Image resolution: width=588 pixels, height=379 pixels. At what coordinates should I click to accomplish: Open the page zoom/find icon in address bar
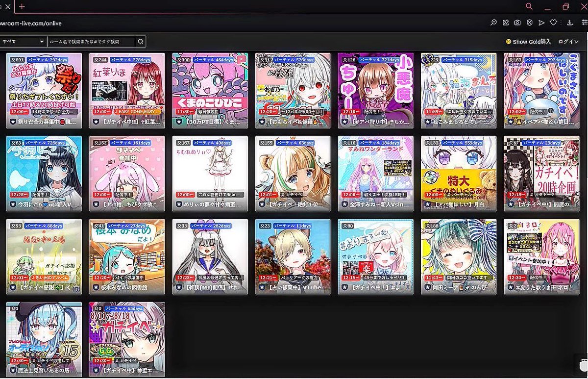pos(494,23)
